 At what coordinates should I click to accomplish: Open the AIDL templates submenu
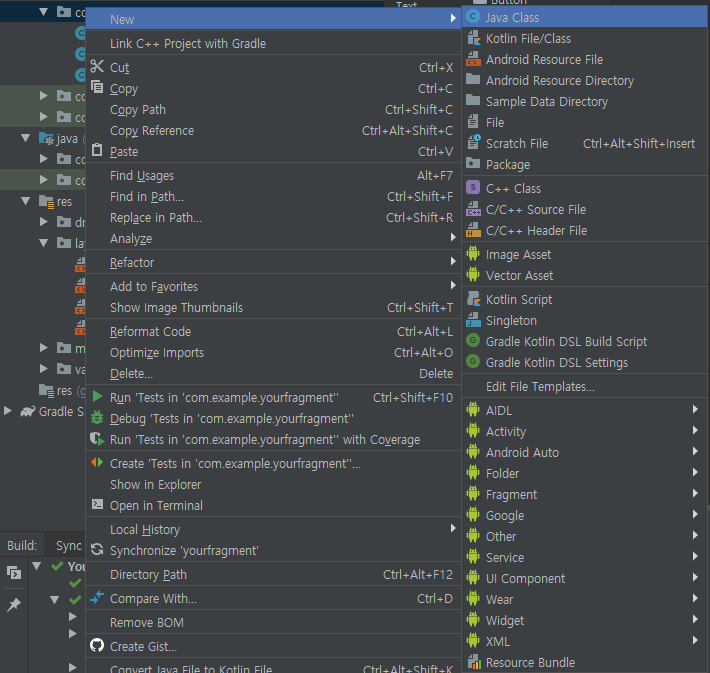point(585,410)
